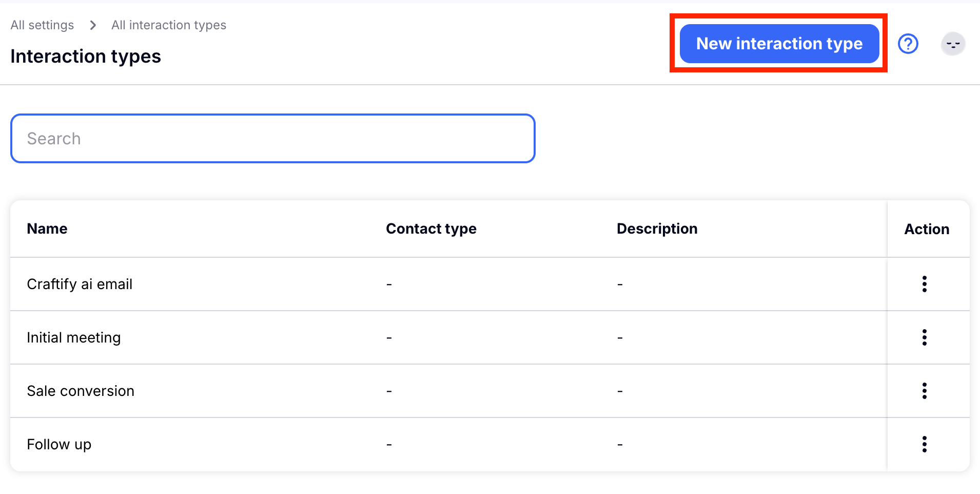Click the Action column header
Image resolution: width=980 pixels, height=494 pixels.
pos(927,229)
